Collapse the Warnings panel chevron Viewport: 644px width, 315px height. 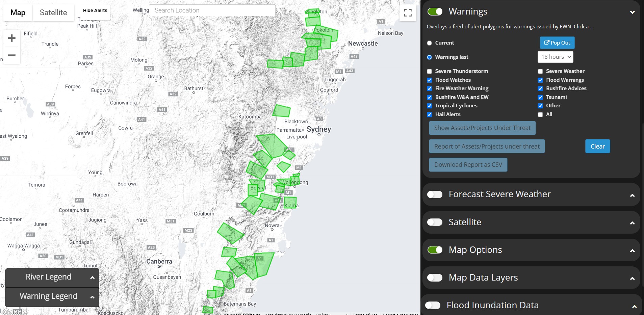point(632,12)
